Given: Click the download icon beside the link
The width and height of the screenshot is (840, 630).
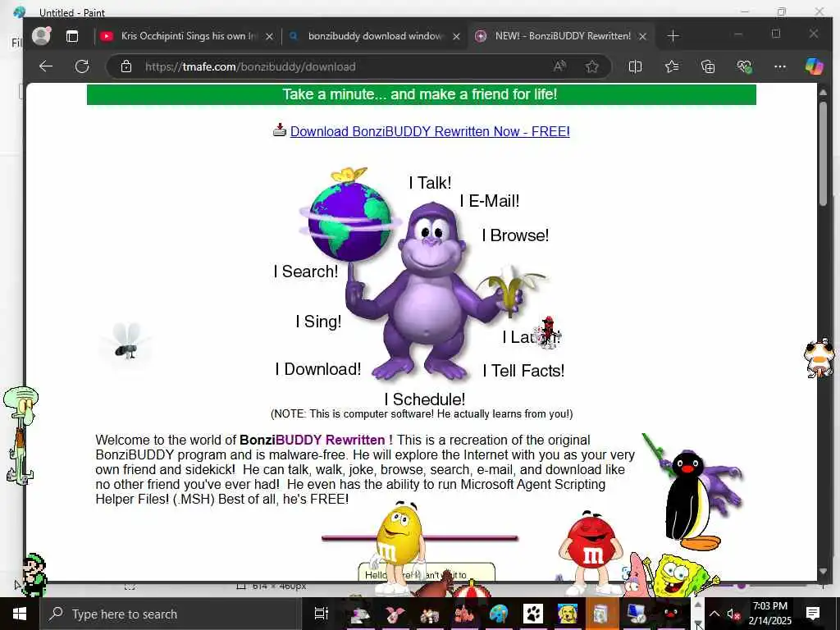Looking at the screenshot, I should pos(280,130).
